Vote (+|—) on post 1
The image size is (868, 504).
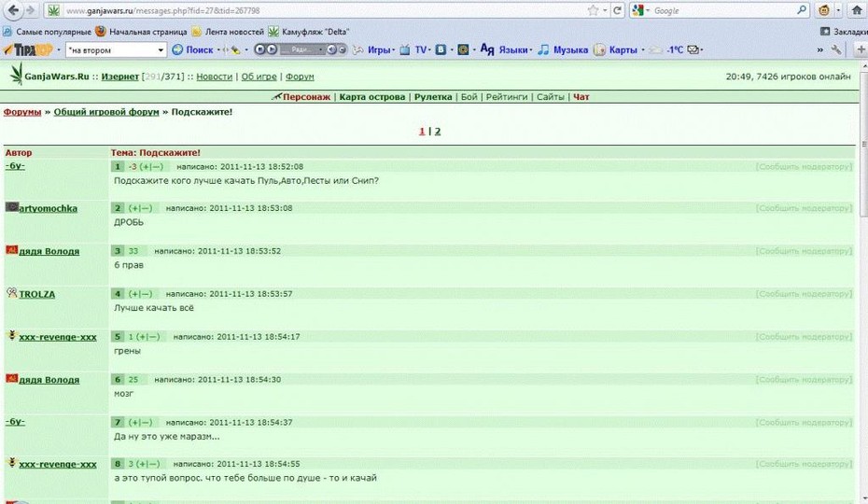[x=151, y=167]
